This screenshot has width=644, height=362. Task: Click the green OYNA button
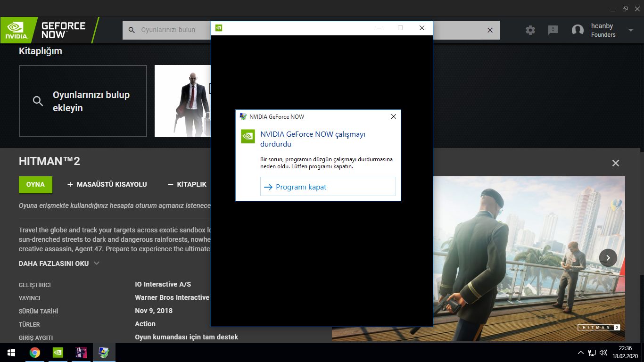tap(35, 184)
